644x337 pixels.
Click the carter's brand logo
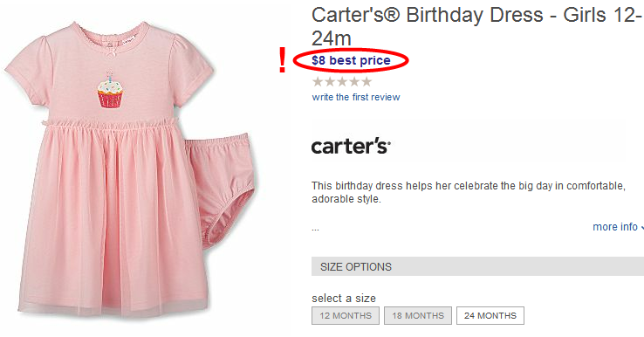351,146
